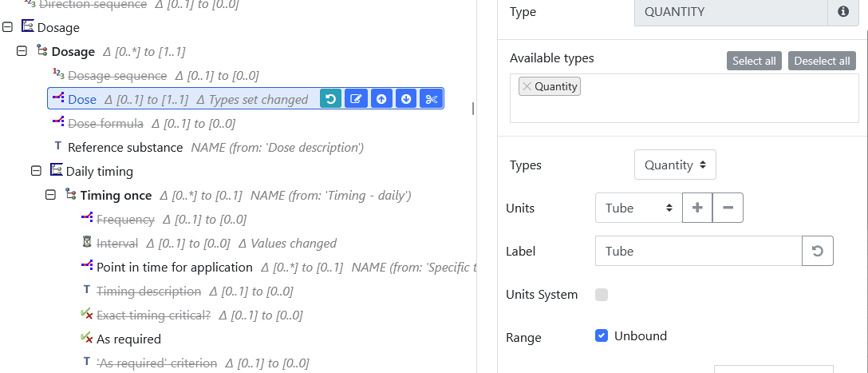Move Dose down with the down-arrow icon

[406, 99]
